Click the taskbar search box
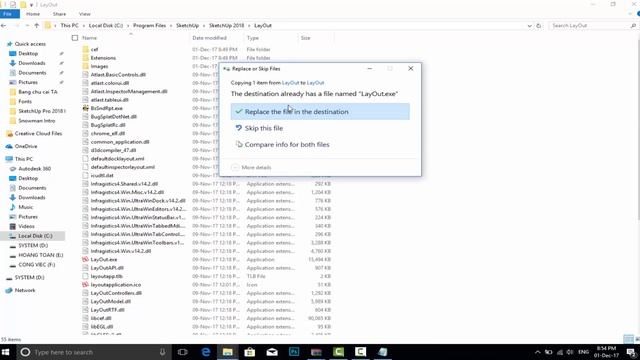Image resolution: width=640 pixels, height=360 pixels. point(93,352)
